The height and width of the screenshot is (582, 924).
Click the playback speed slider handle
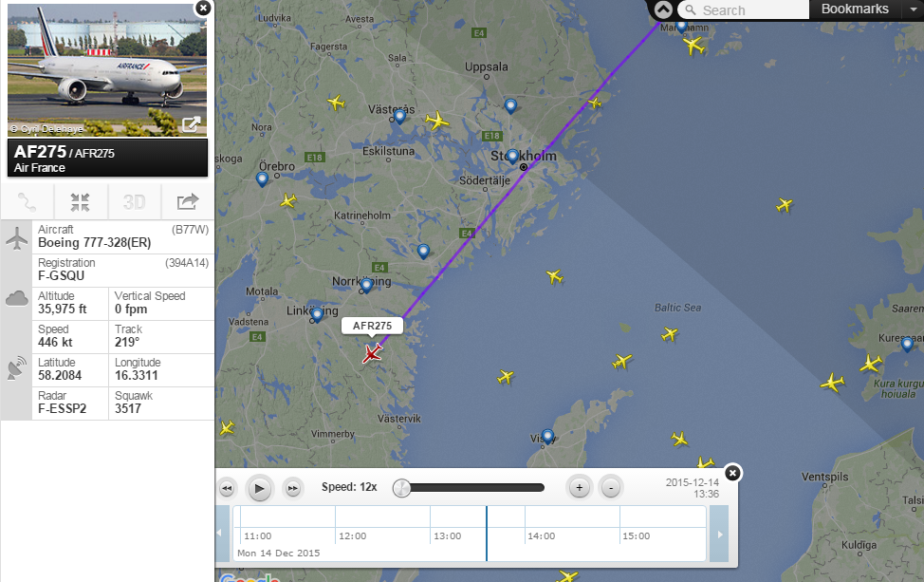pyautogui.click(x=401, y=488)
